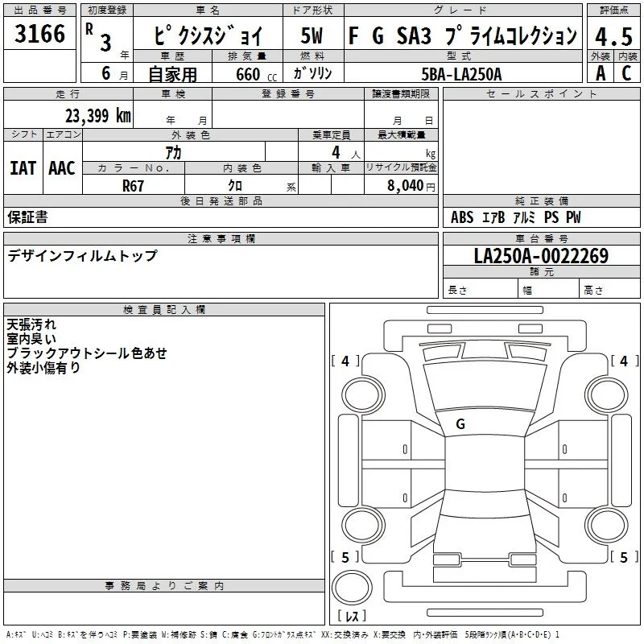Select the デザインフィルムトップ caution note
Viewport: 644px width, 644px height.
coord(82,255)
